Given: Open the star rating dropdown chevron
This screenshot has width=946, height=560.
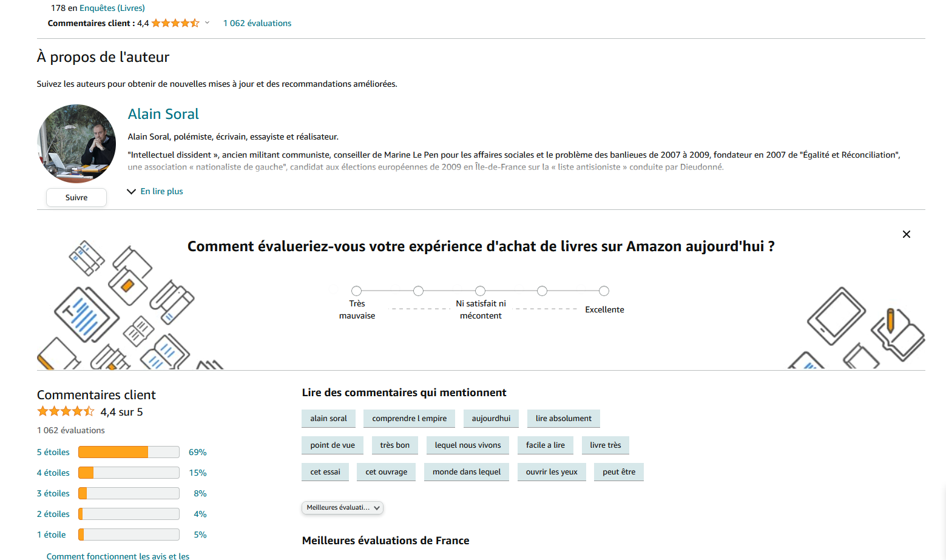Looking at the screenshot, I should tap(207, 23).
